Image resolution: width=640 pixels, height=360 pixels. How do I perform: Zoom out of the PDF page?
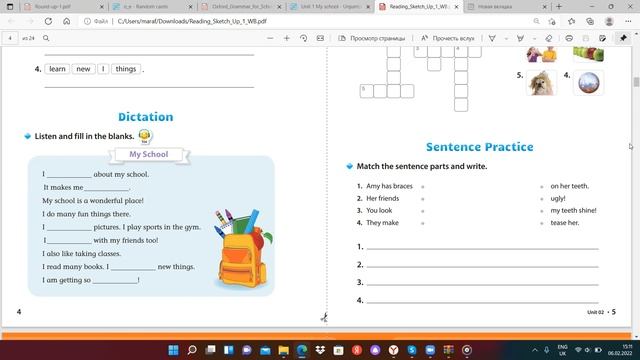click(x=270, y=38)
